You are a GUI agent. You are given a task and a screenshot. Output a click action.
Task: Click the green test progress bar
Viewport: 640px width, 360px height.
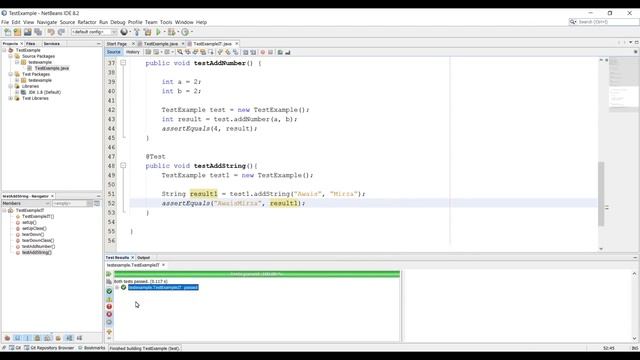(x=257, y=274)
